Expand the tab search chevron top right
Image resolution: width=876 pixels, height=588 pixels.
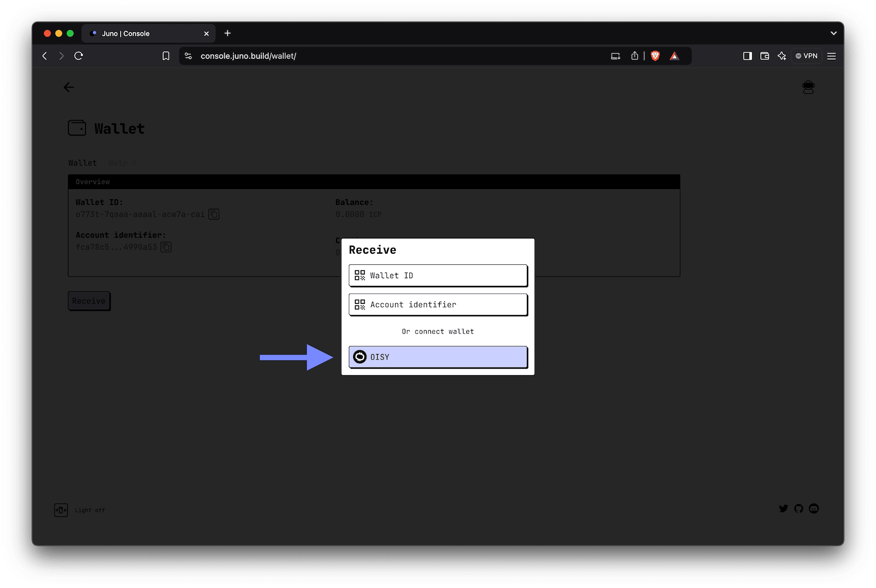833,33
